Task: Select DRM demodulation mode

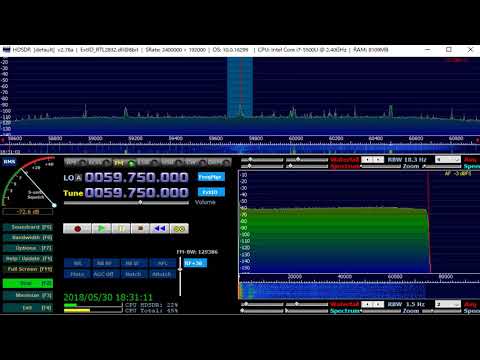Action: pos(219,163)
